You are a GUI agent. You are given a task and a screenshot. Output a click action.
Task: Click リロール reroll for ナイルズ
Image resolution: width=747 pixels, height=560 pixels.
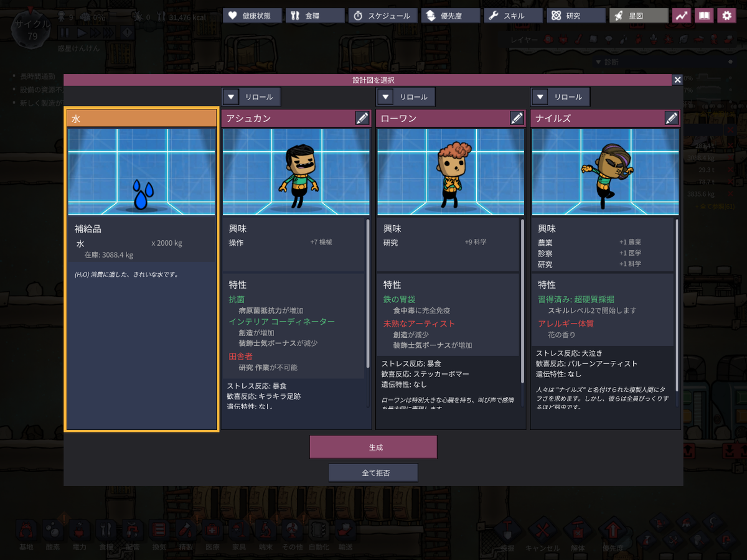tap(568, 97)
